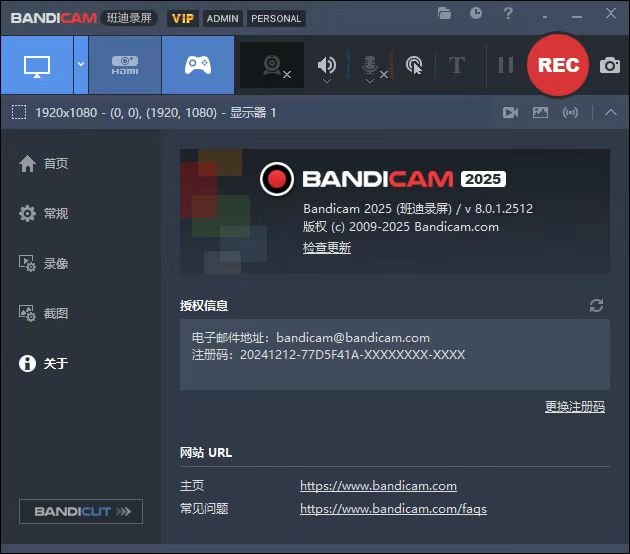Collapse the panel with chevron up
Viewport: 630px width, 554px height.
click(x=611, y=113)
